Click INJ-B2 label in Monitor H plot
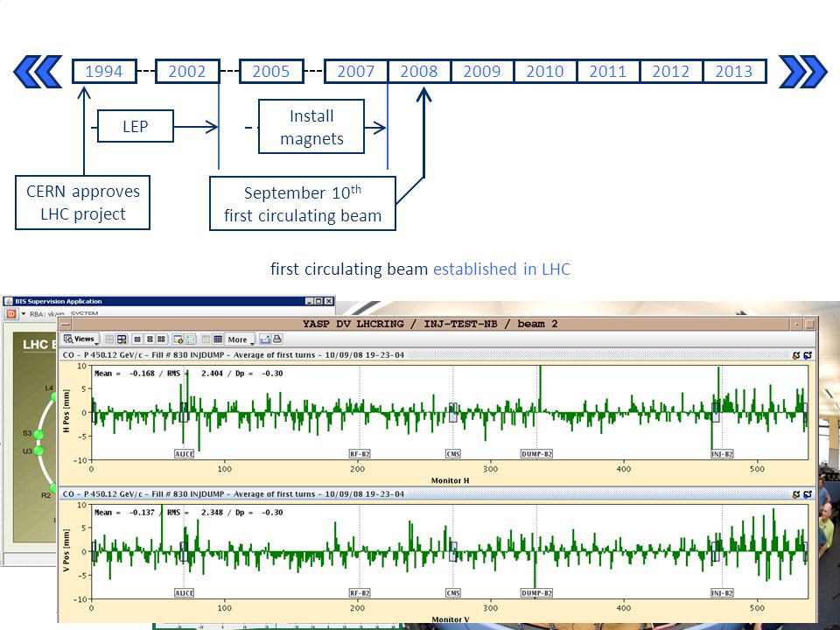This screenshot has width=840, height=630. [722, 454]
